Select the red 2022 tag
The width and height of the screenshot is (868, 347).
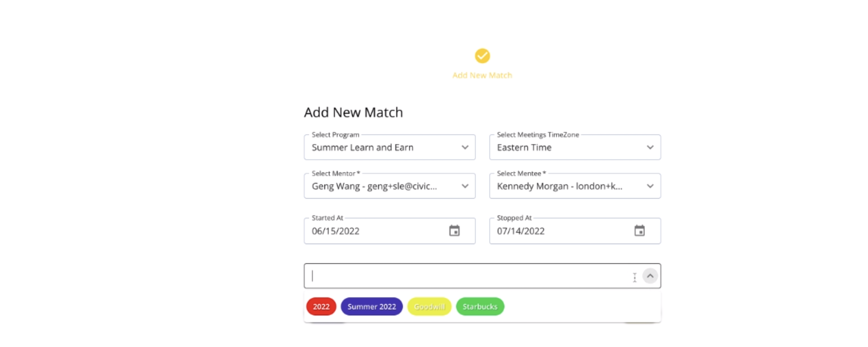pyautogui.click(x=321, y=307)
